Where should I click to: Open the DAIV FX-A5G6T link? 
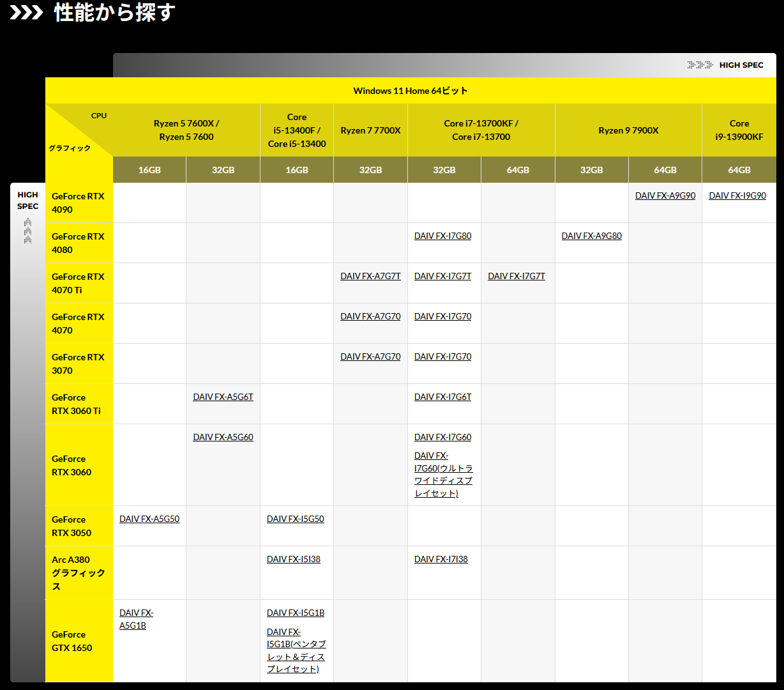[223, 397]
